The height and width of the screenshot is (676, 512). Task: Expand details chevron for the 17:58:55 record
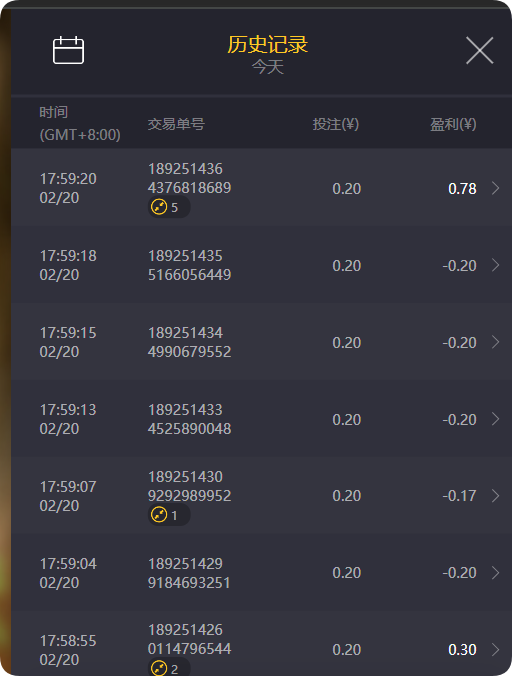click(x=496, y=649)
